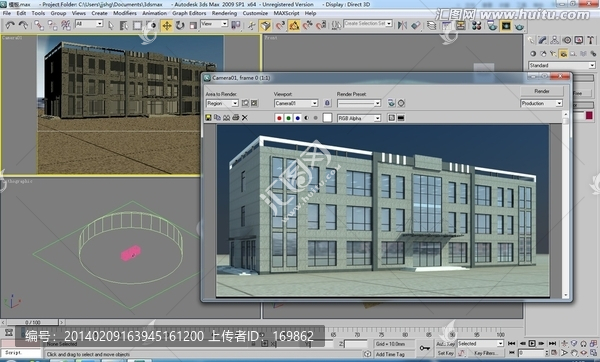The width and height of the screenshot is (600, 362).
Task: Open the 'Production' render mode dropdown
Action: pos(541,103)
